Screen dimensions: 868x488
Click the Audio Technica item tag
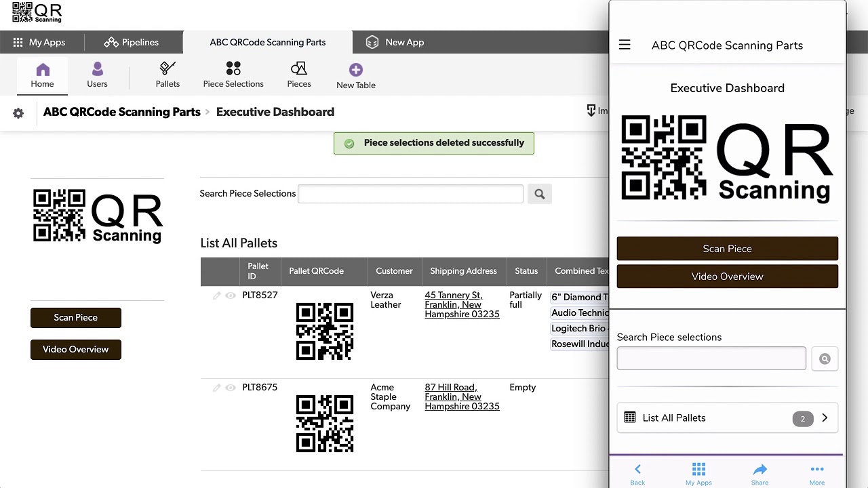coord(579,312)
